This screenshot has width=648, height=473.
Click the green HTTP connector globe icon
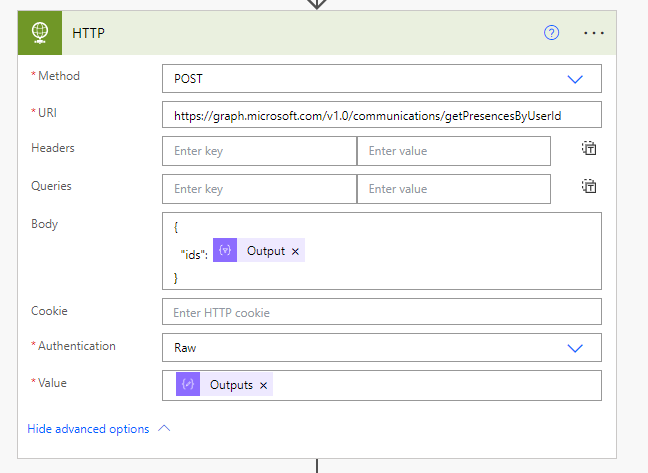click(x=39, y=33)
